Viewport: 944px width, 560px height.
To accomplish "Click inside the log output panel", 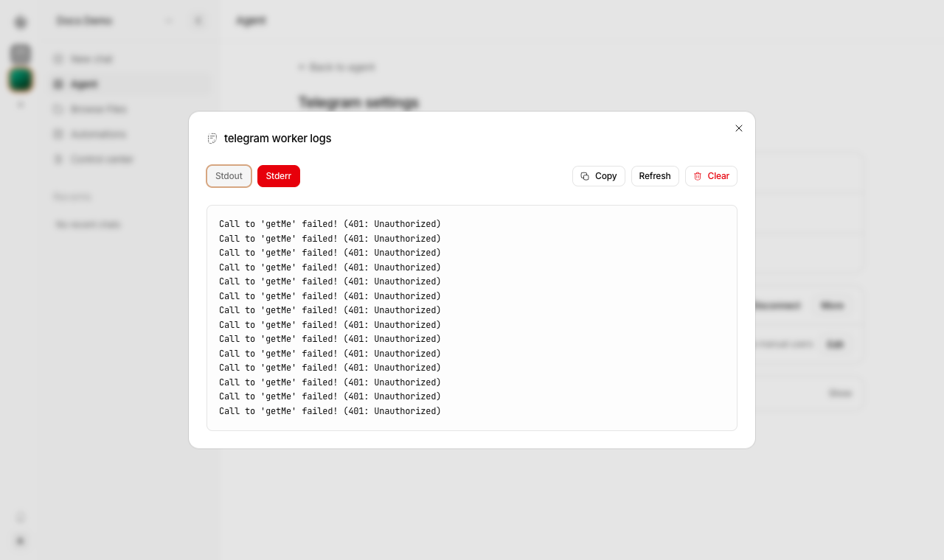I will tap(472, 318).
